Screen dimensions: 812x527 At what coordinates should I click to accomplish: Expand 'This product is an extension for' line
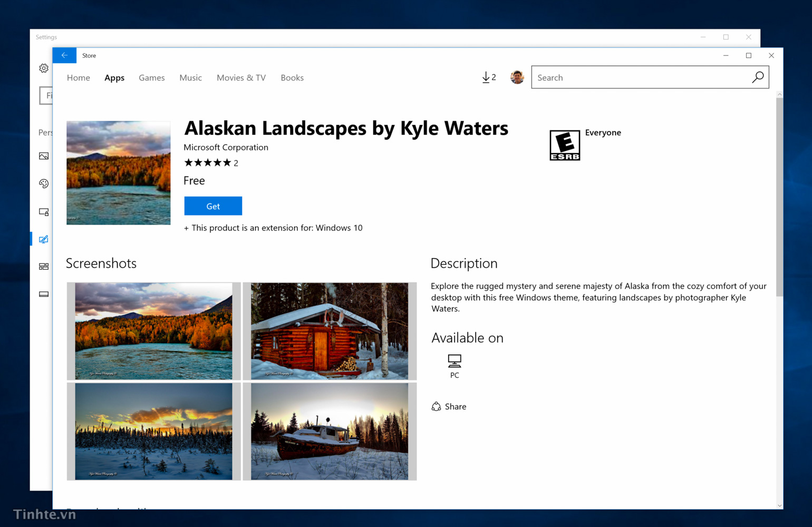[273, 228]
